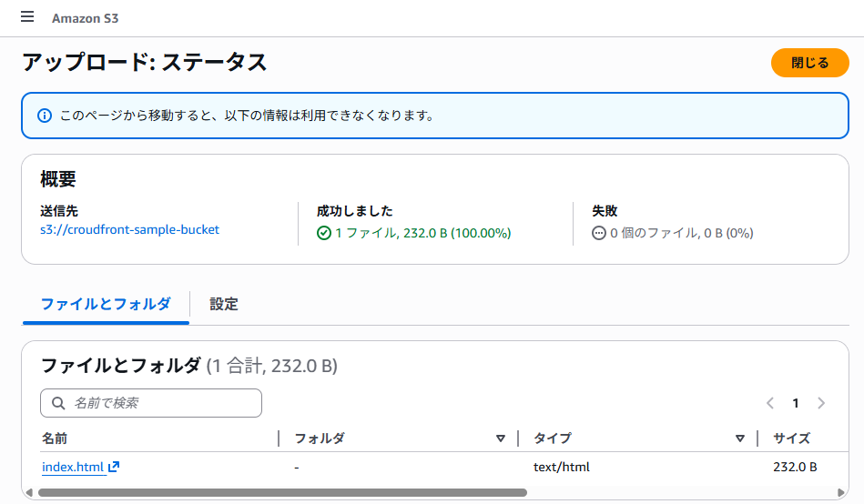
Task: Click the green success checkmark icon
Action: point(324,233)
